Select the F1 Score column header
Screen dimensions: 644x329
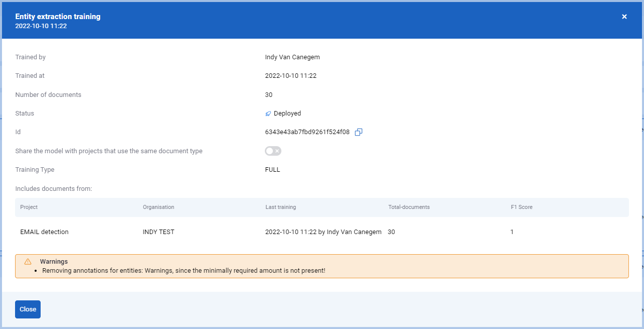522,207
